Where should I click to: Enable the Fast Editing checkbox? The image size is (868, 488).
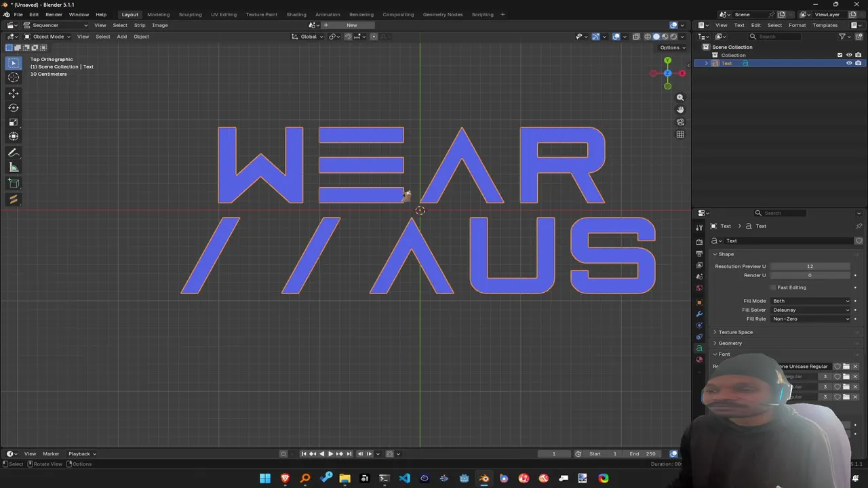pyautogui.click(x=772, y=287)
